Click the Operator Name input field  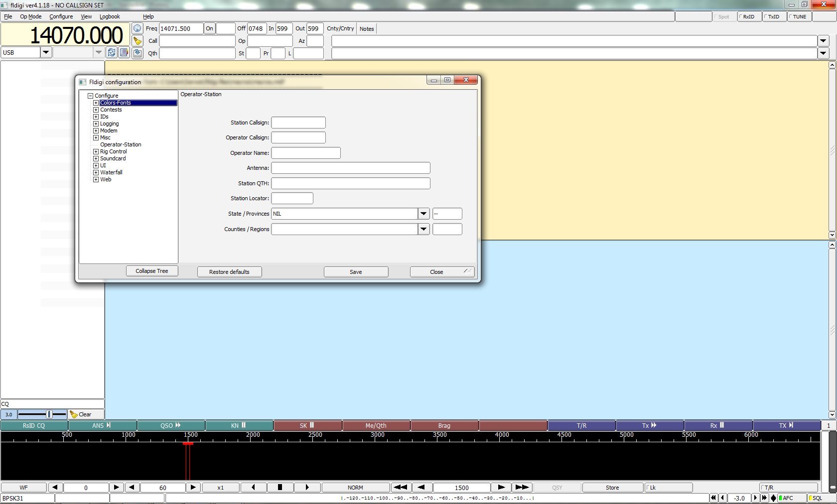[x=306, y=153]
